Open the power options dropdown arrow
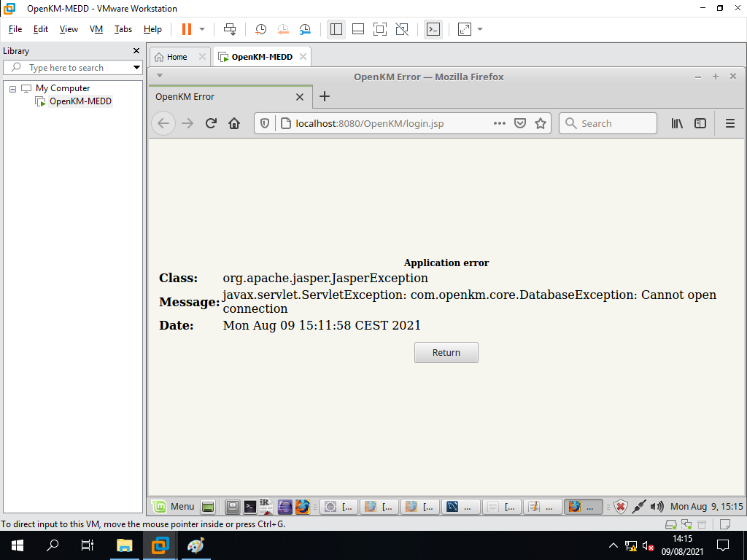This screenshot has width=747, height=560. coord(202,29)
